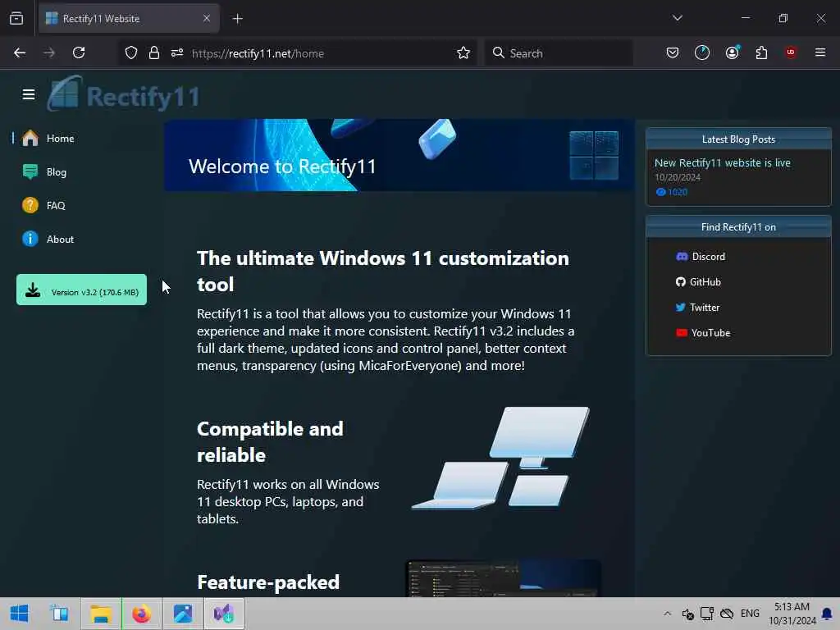Open File Explorer from the taskbar
This screenshot has height=630, width=840.
(x=101, y=614)
